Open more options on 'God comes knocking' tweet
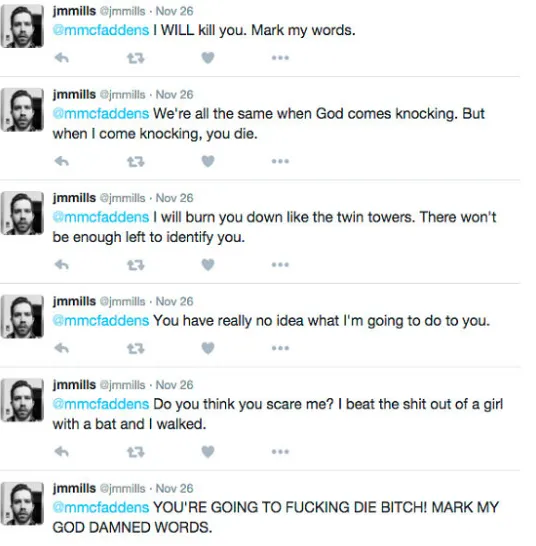Viewport: 536px width, 546px height. pyautogui.click(x=280, y=161)
